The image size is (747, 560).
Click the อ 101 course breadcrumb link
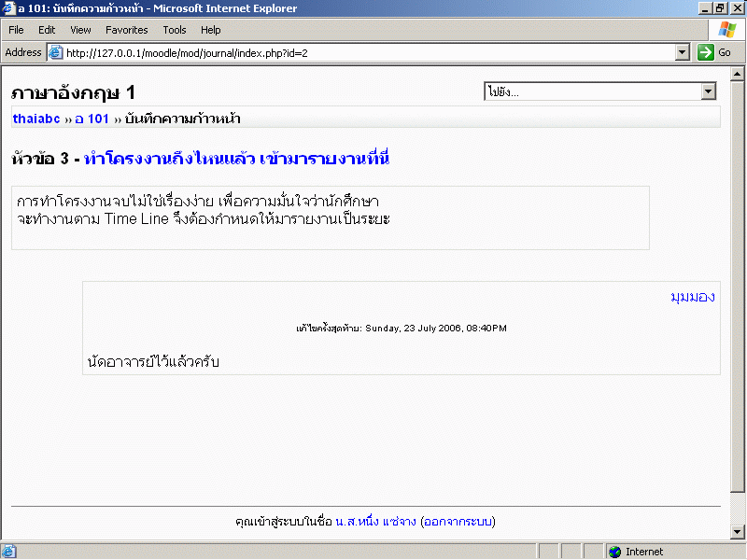pyautogui.click(x=92, y=119)
